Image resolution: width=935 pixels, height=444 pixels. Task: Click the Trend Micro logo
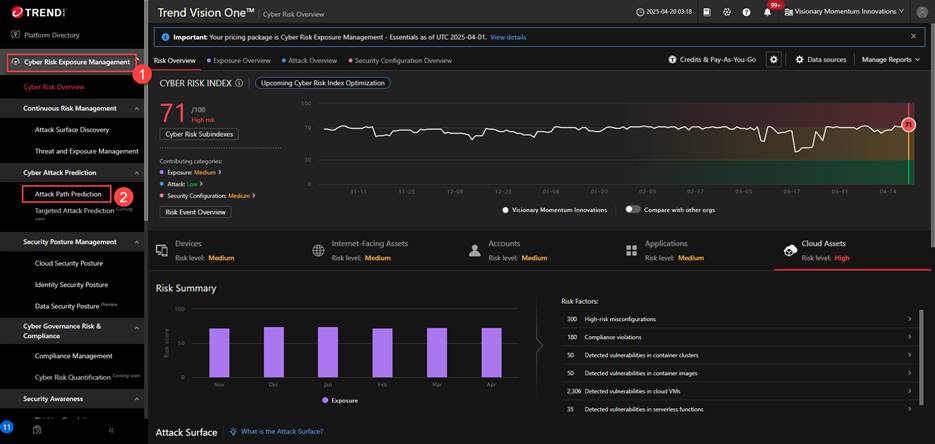[41, 11]
